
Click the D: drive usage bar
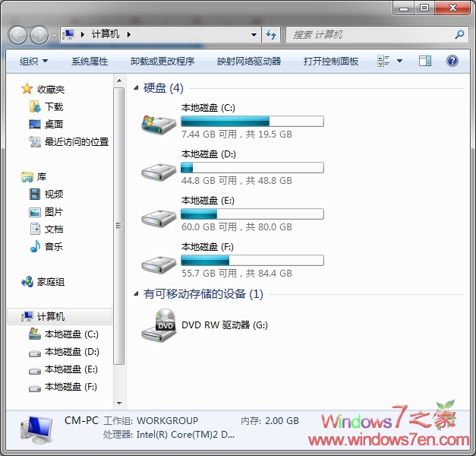(x=252, y=167)
